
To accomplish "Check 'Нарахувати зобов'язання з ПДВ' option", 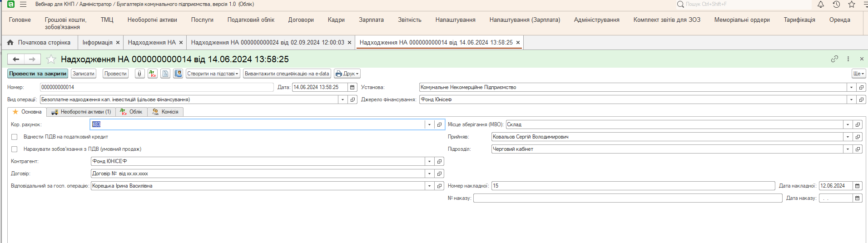I will point(15,149).
